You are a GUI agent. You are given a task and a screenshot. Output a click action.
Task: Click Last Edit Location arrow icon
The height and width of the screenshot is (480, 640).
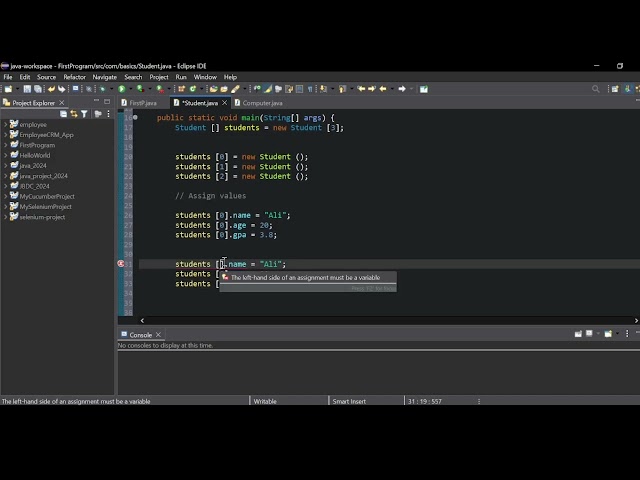pos(361,89)
